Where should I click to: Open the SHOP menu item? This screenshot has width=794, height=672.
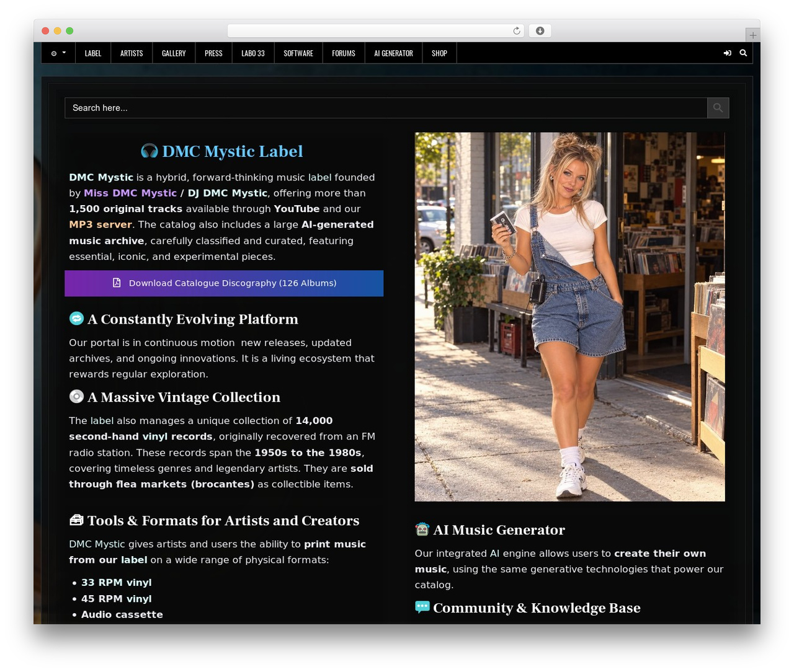[x=439, y=53]
